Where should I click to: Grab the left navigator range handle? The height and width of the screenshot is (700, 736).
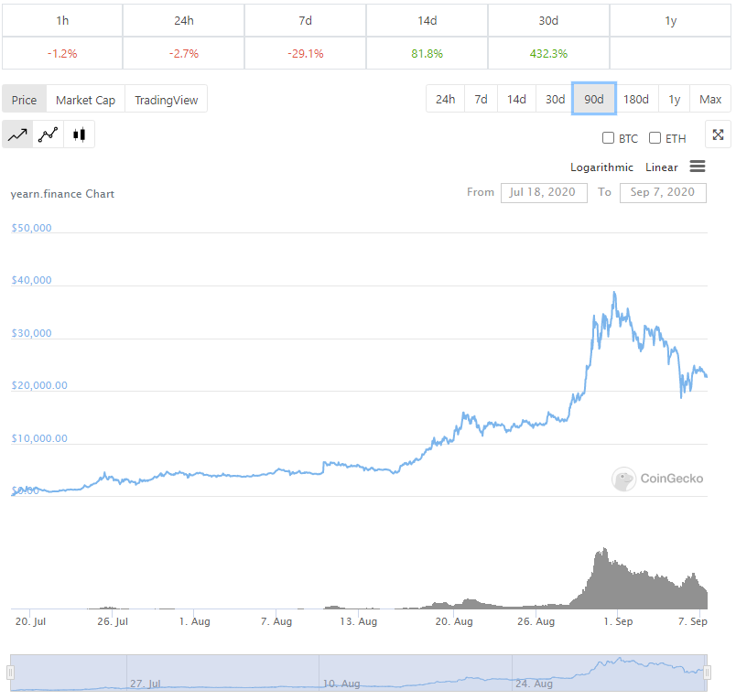10,673
